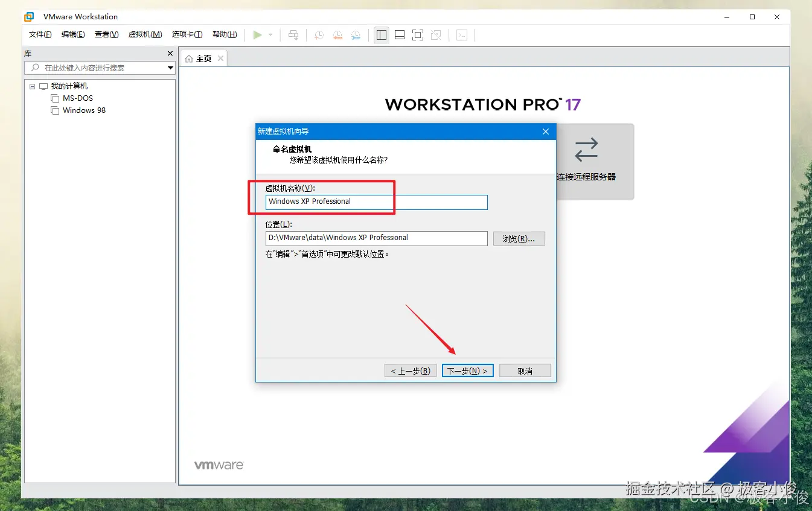Click the take snapshot clock icon
Image resolution: width=812 pixels, height=511 pixels.
319,35
